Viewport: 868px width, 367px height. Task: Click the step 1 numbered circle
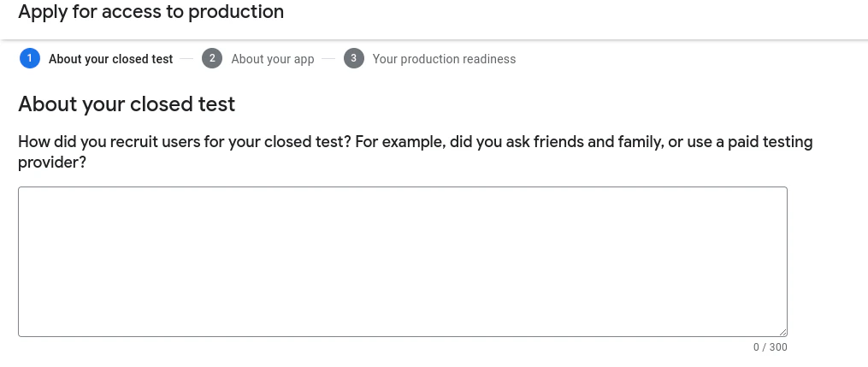29,58
